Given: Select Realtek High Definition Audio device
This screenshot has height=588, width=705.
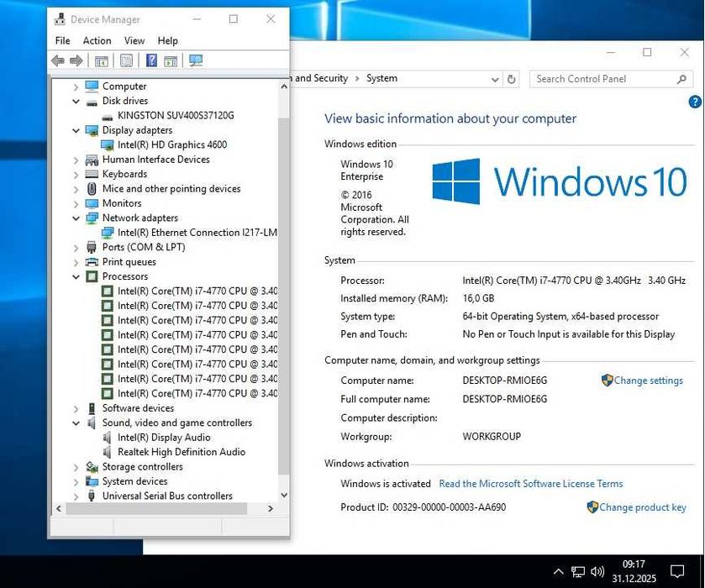Looking at the screenshot, I should pyautogui.click(x=182, y=452).
